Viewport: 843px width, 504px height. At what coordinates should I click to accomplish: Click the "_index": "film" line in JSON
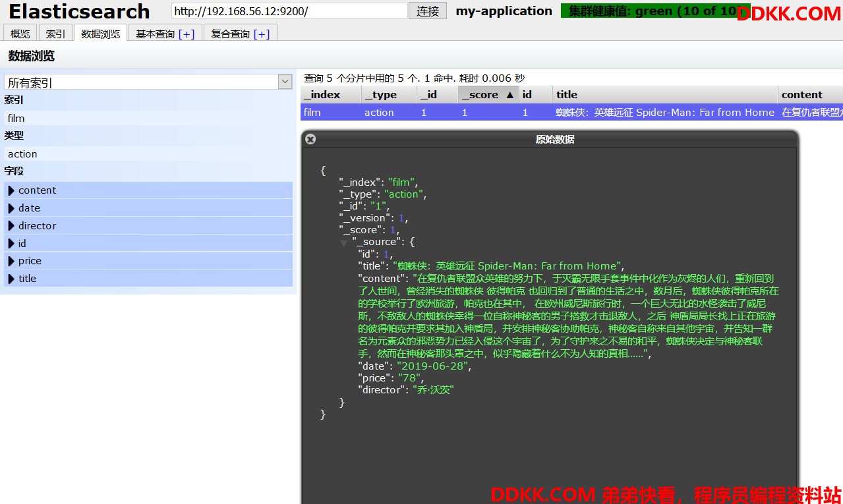pyautogui.click(x=379, y=182)
